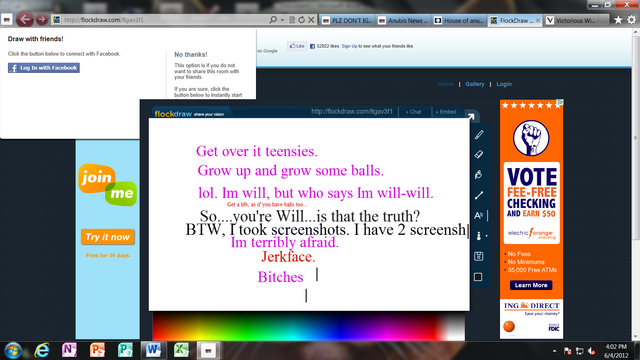The width and height of the screenshot is (640, 360).
Task: Select the eraser tool
Action: click(479, 154)
